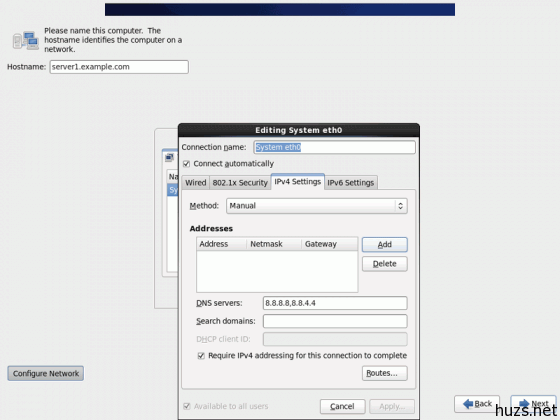Click the Delete address button

(x=385, y=264)
